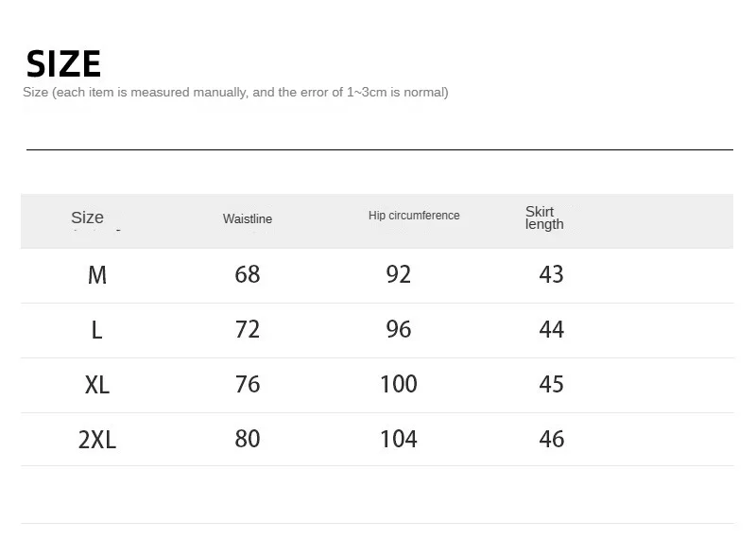Select the XL size row label
756x557 pixels.
97,385
